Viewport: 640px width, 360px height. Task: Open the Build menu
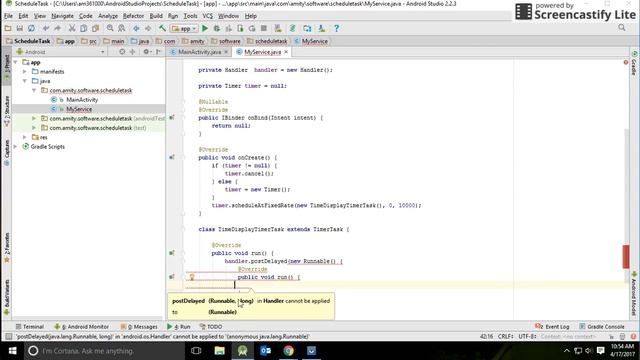pyautogui.click(x=156, y=16)
